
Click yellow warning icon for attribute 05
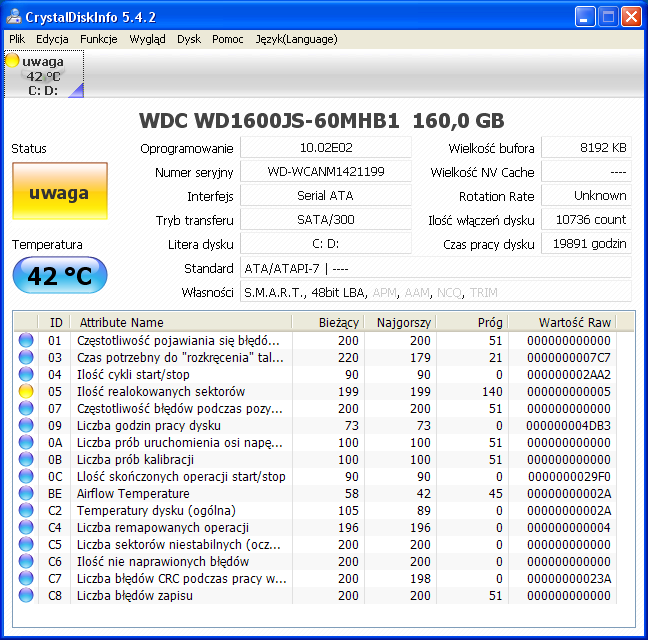[x=26, y=391]
